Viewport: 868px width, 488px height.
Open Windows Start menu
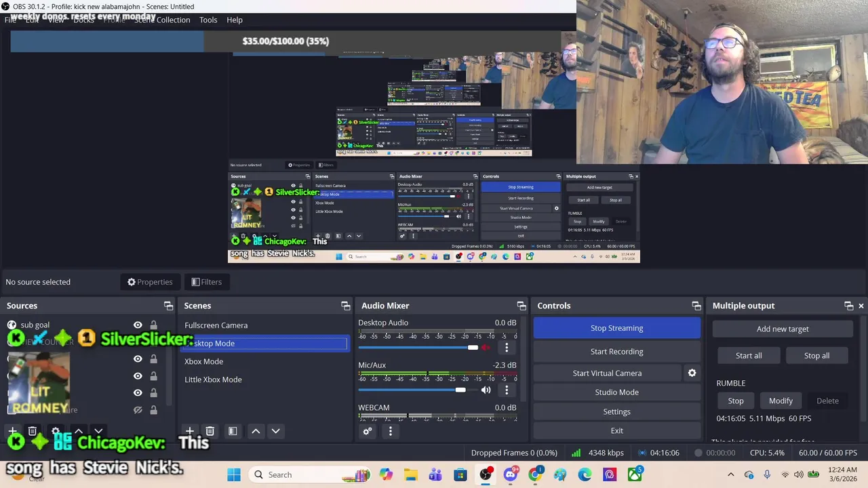click(x=234, y=474)
